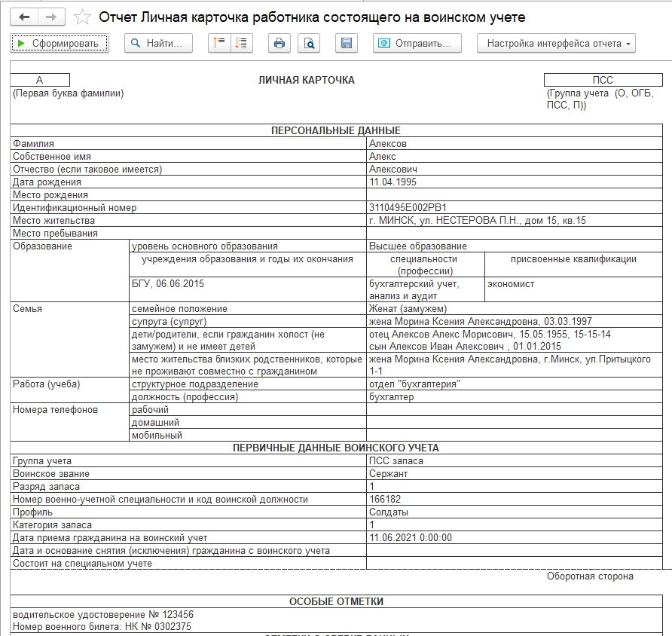Click the Отправить button

[417, 43]
